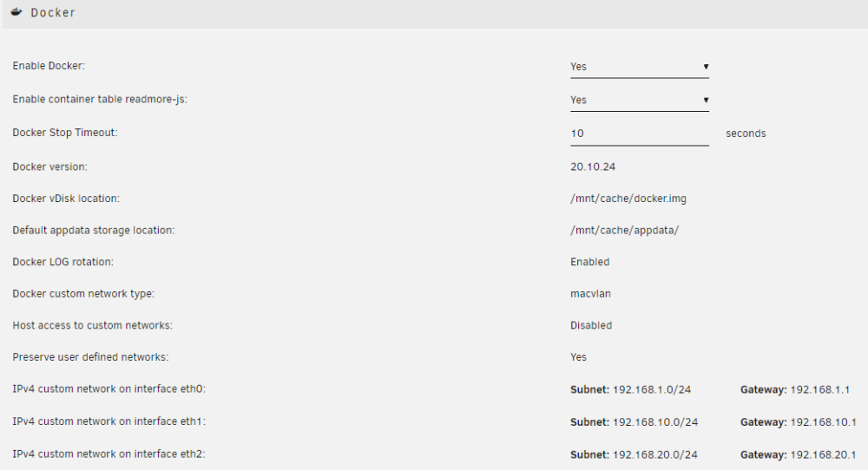Click the 'Docker custom network type:' label

(83, 294)
